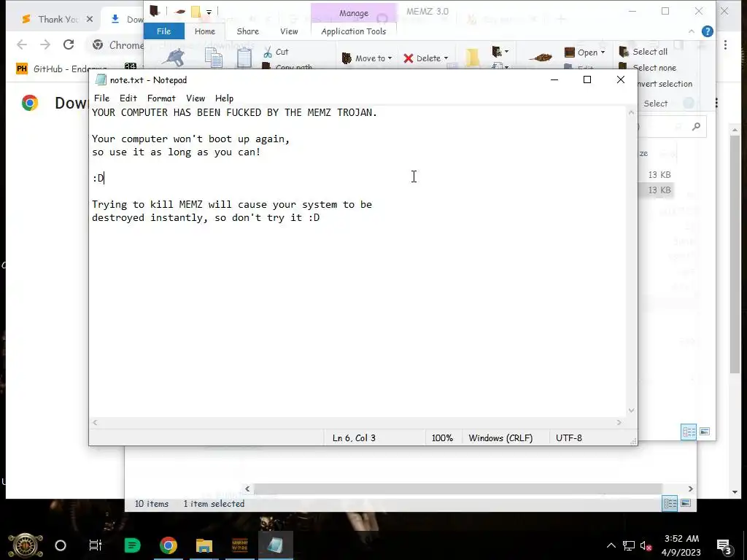Open Notepad's View menu
Image resolution: width=747 pixels, height=560 pixels.
pos(196,98)
